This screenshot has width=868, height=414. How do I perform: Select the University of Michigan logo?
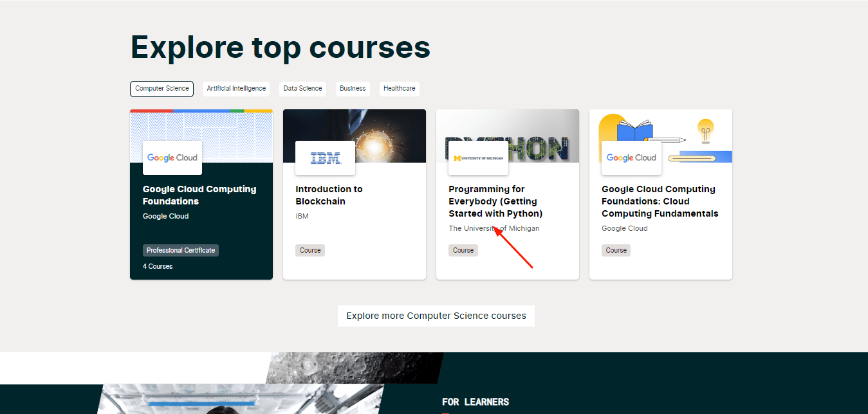(x=478, y=157)
